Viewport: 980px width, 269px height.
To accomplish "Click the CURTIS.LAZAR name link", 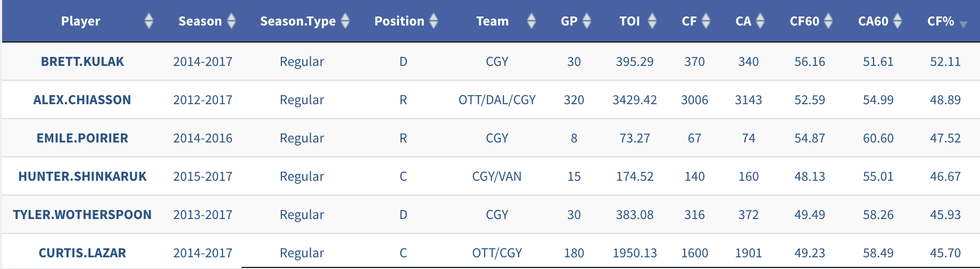I will pyautogui.click(x=82, y=253).
